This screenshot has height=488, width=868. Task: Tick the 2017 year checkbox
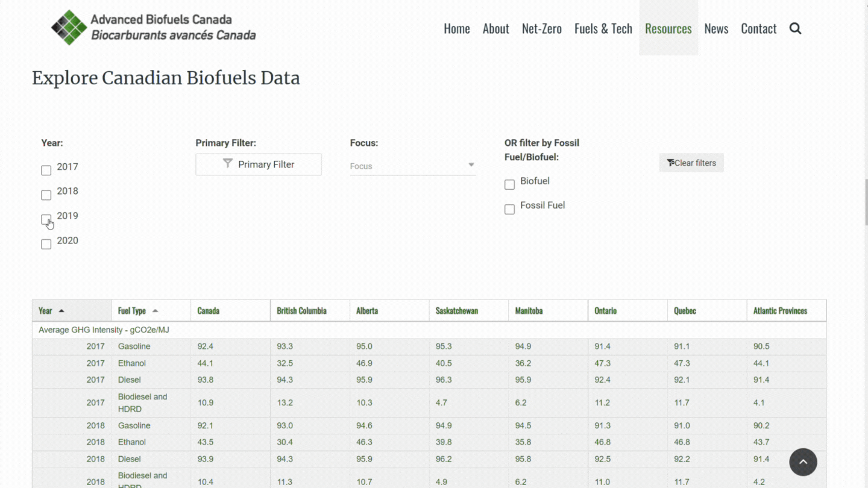(x=46, y=170)
